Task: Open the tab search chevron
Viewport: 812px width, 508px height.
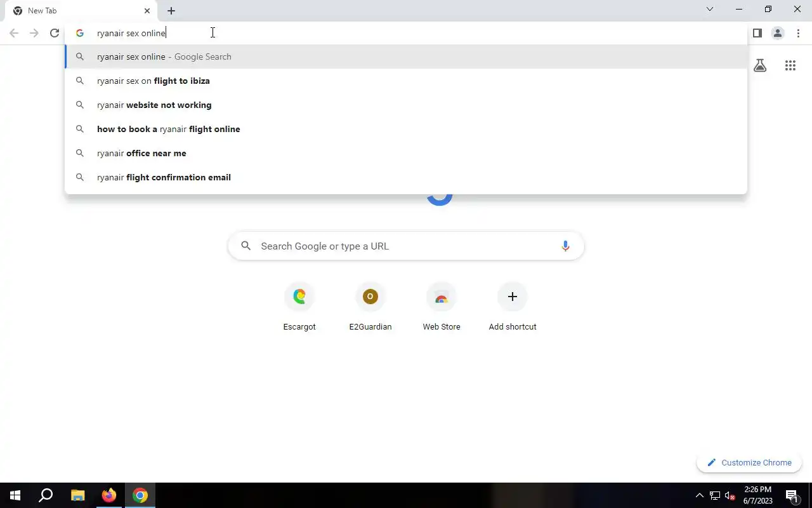Action: (710, 9)
